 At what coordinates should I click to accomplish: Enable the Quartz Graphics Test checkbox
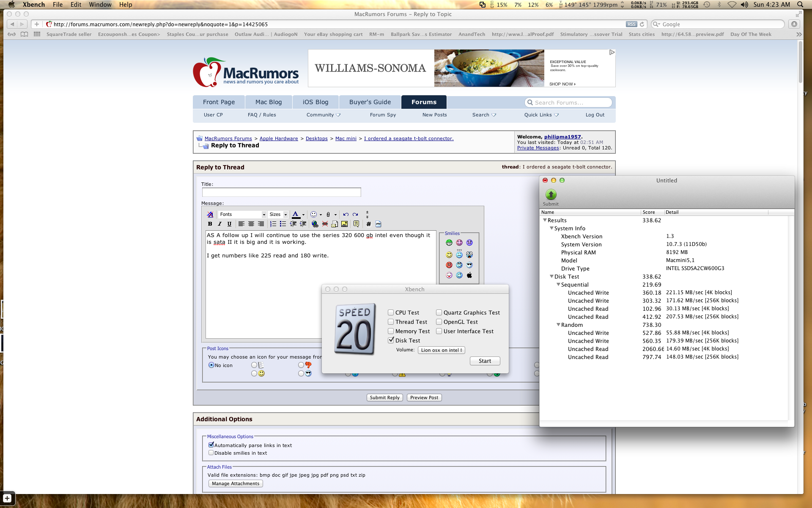439,312
